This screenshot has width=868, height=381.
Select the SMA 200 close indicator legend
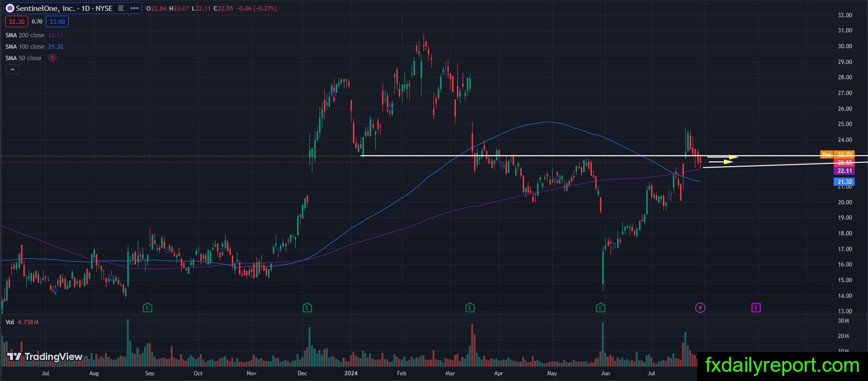25,35
